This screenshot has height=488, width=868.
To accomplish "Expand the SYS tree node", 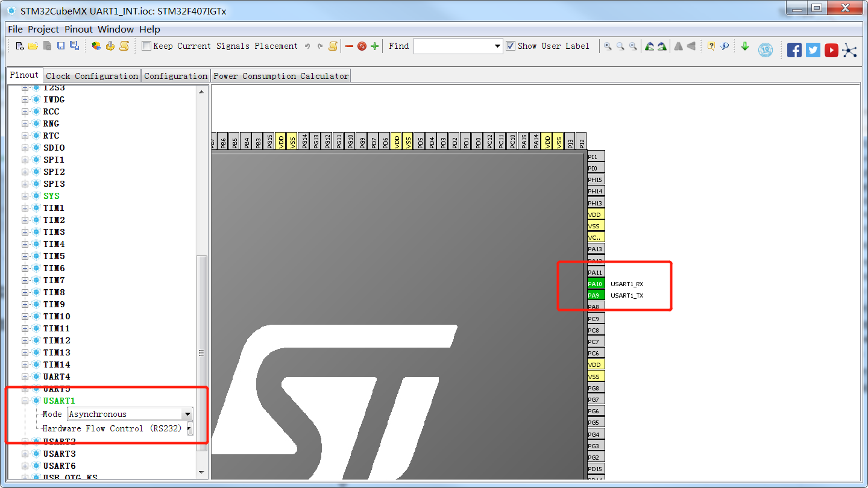I will click(25, 196).
